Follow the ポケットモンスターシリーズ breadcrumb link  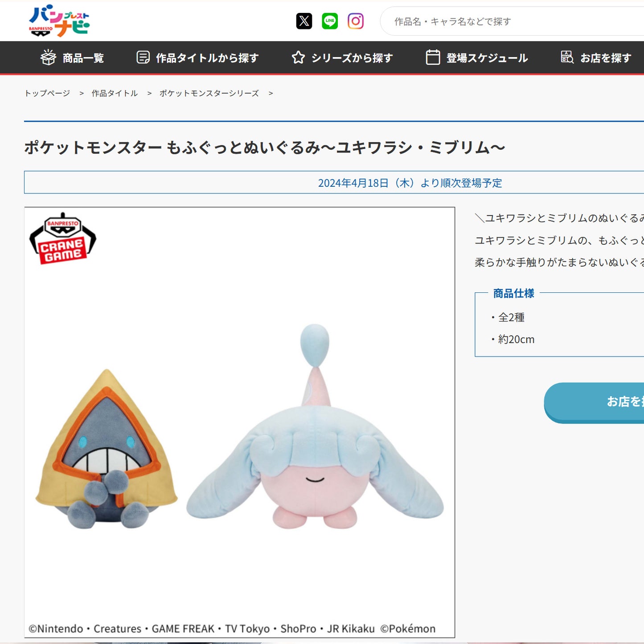click(x=209, y=93)
